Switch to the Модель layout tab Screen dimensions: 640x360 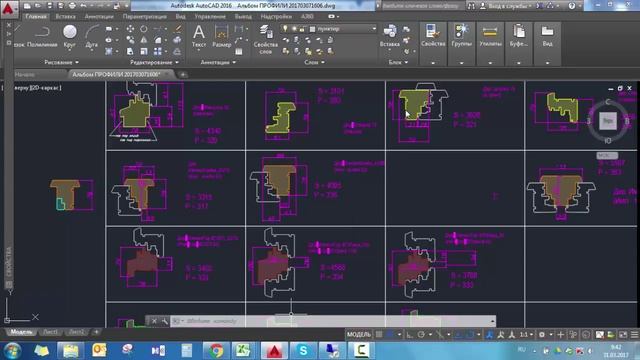coord(21,332)
